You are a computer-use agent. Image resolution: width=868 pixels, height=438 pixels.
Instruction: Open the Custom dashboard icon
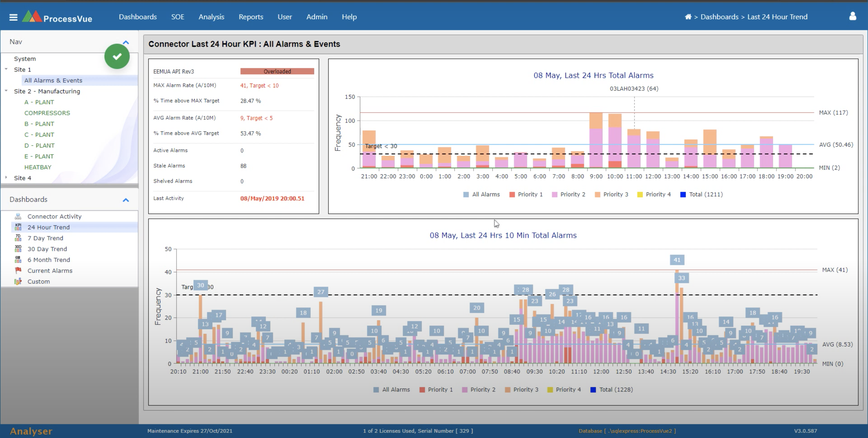point(18,281)
